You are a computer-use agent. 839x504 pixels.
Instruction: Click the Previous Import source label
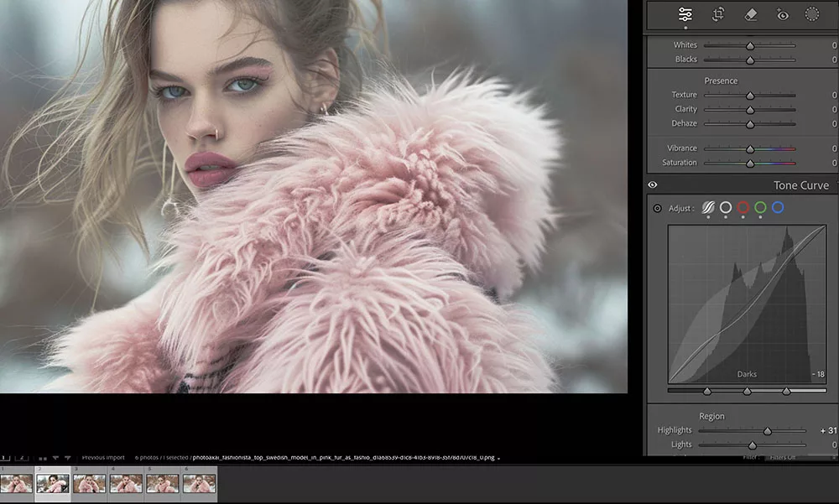point(102,458)
